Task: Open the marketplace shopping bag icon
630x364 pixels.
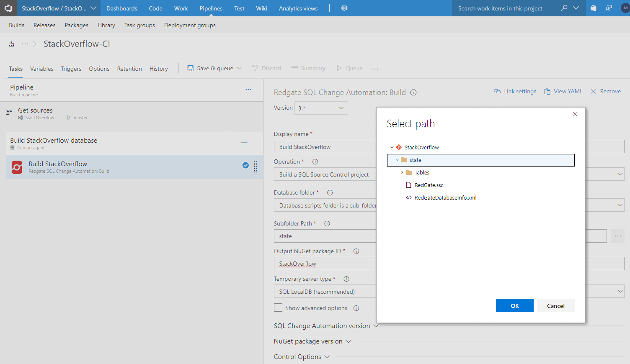Action: click(x=593, y=8)
